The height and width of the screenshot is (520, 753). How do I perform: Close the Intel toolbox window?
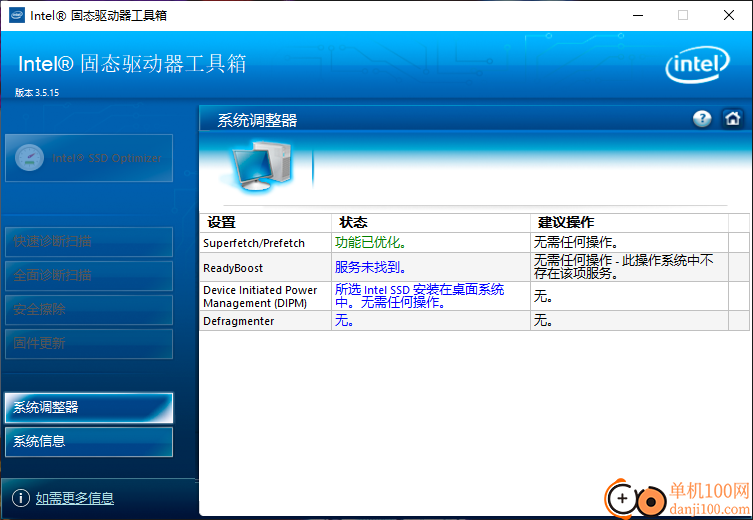[729, 15]
